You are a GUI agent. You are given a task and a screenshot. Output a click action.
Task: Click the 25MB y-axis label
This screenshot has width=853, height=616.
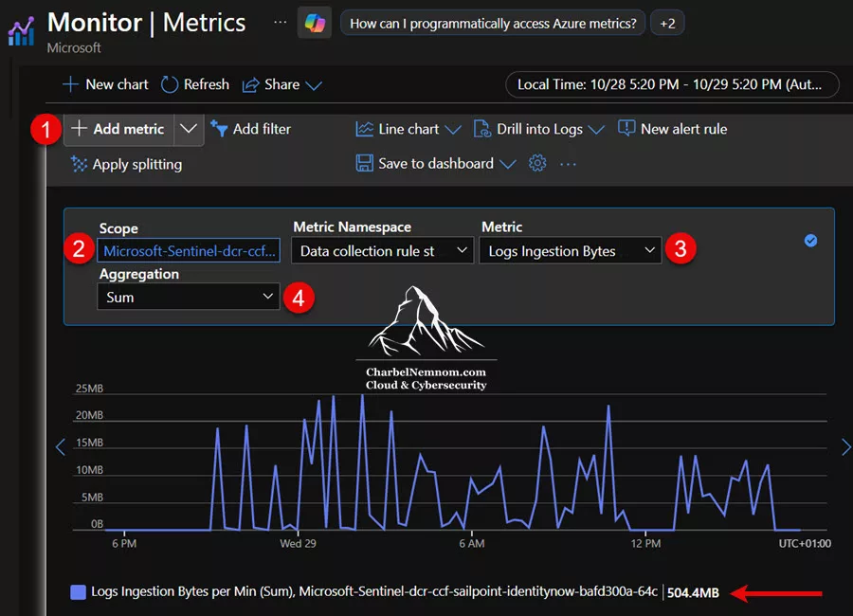[89, 389]
